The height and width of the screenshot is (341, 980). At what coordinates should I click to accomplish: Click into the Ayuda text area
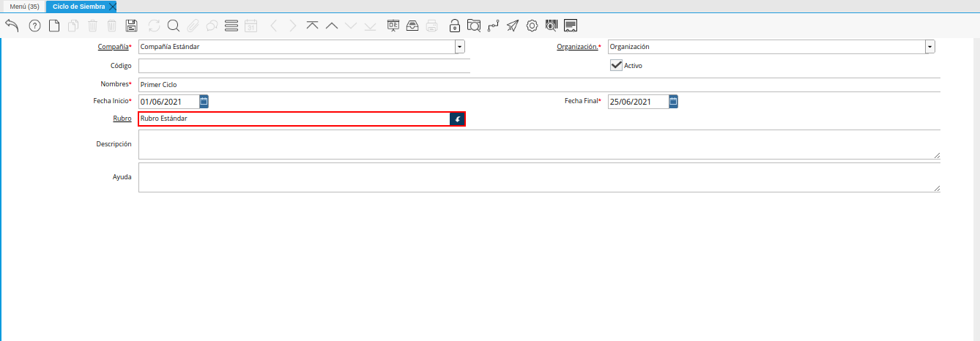click(x=539, y=177)
